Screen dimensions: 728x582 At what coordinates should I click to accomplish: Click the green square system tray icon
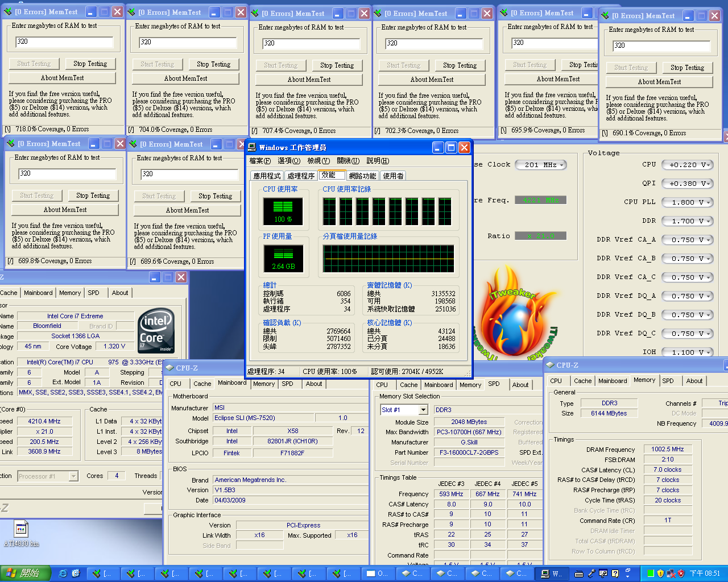click(x=650, y=573)
